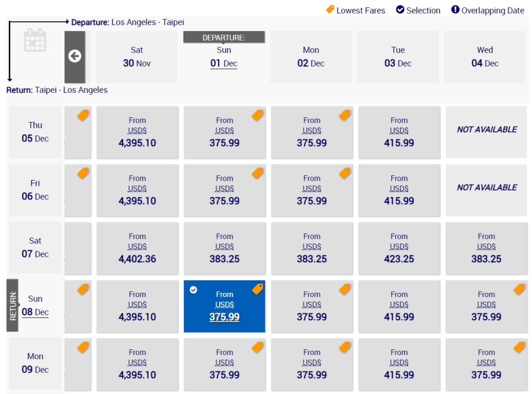Image resolution: width=532 pixels, height=394 pixels.
Task: Click the previous dates left arrow
Action: coord(75,57)
